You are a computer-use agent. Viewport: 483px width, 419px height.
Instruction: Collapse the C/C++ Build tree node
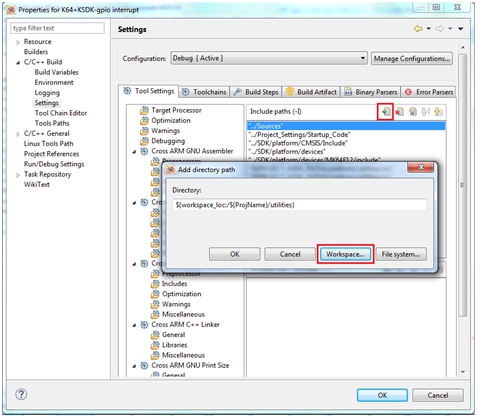pos(18,62)
